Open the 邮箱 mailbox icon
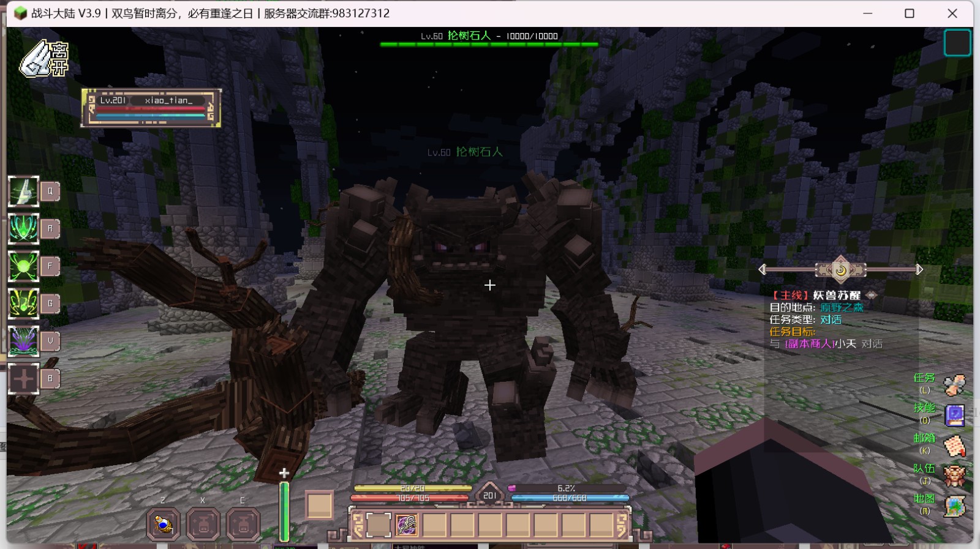 click(x=954, y=446)
